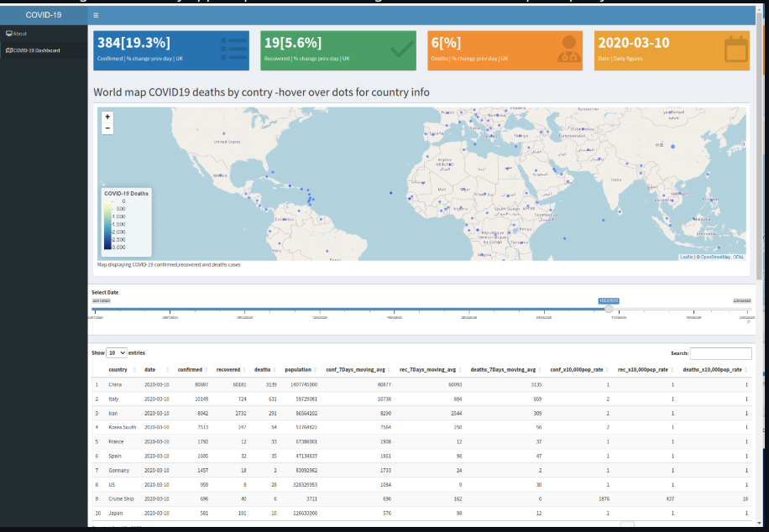Expand the Show entries dropdown
The height and width of the screenshot is (532, 769).
click(117, 353)
